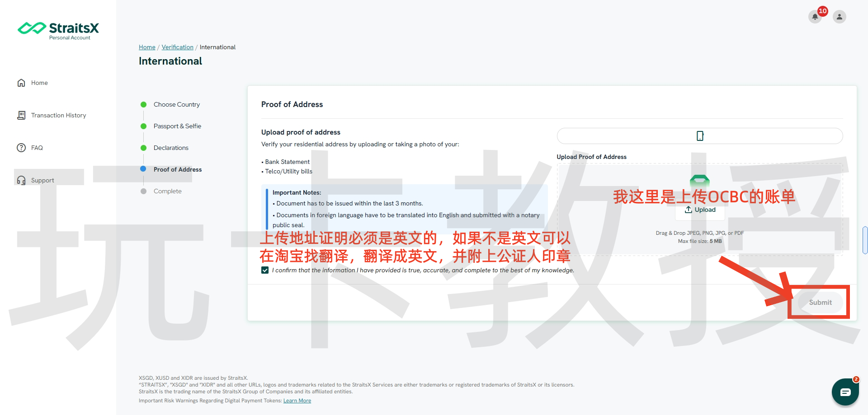
Task: Click the Transaction History receipt icon
Action: click(21, 115)
